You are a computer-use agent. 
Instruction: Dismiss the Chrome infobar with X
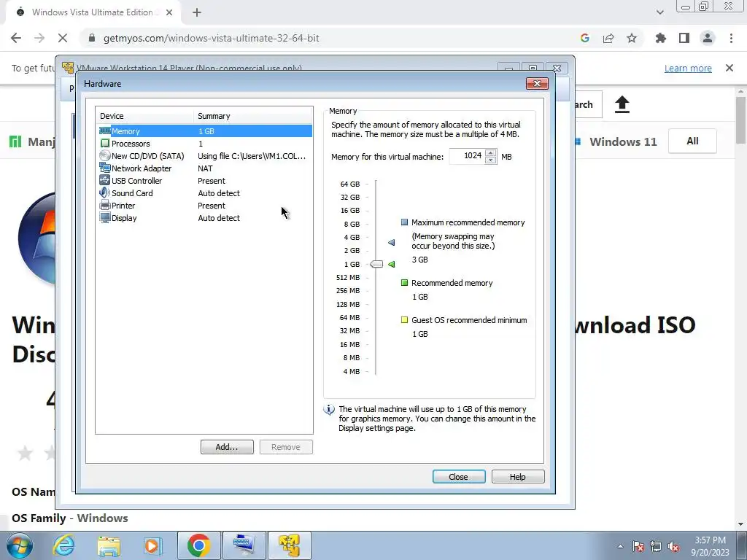click(729, 68)
